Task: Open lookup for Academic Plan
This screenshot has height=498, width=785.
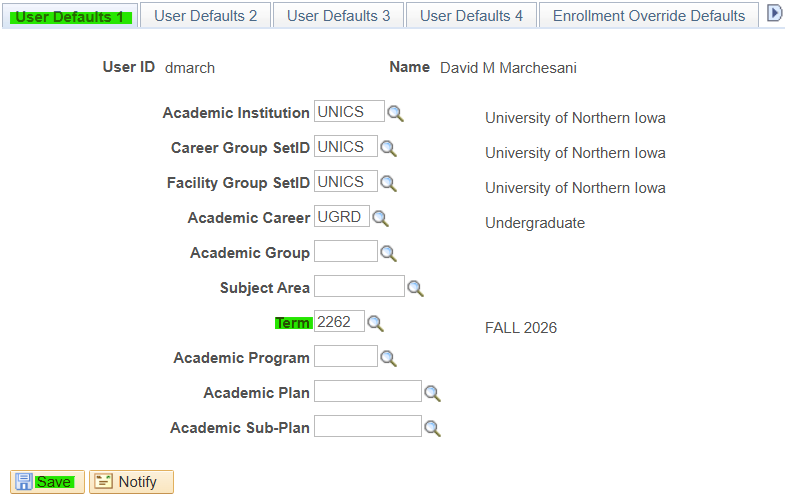Action: point(433,394)
